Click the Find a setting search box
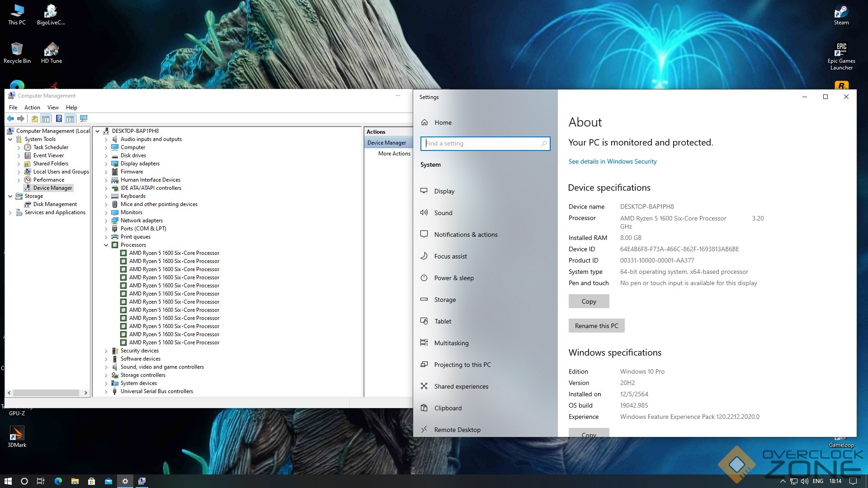 point(482,144)
